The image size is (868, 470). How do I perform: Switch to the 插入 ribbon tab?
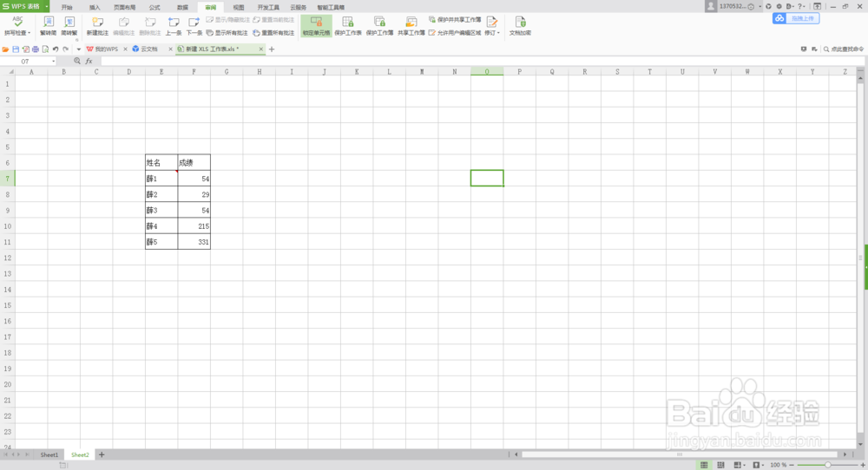pyautogui.click(x=95, y=7)
